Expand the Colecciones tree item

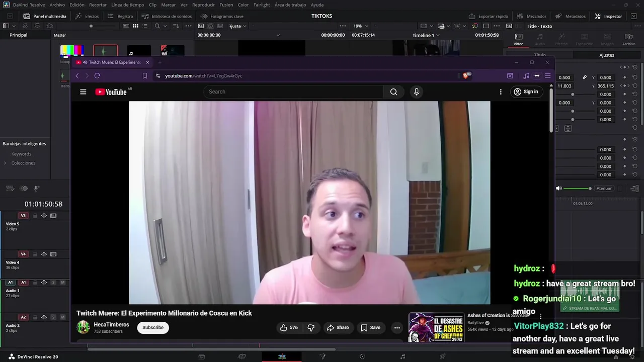[5, 163]
